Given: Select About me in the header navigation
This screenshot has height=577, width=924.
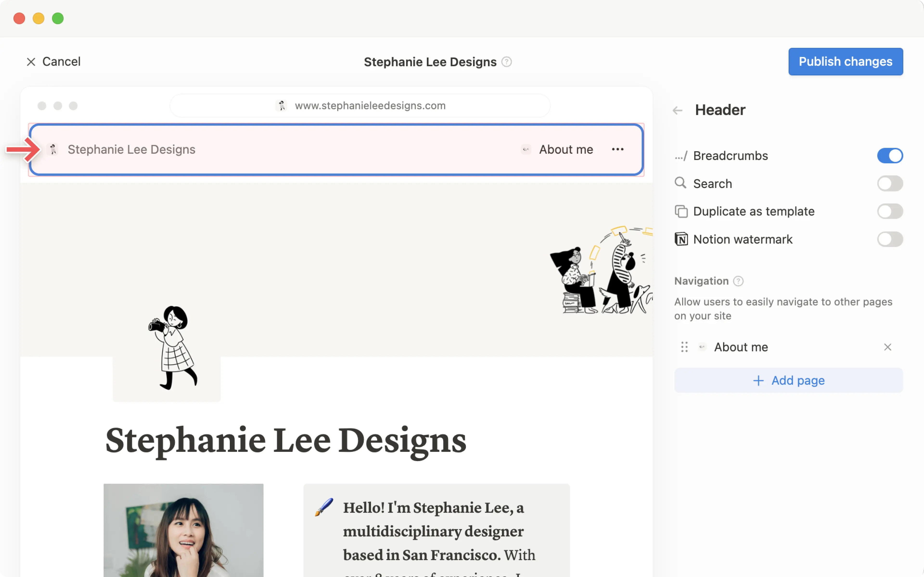Looking at the screenshot, I should pyautogui.click(x=565, y=149).
